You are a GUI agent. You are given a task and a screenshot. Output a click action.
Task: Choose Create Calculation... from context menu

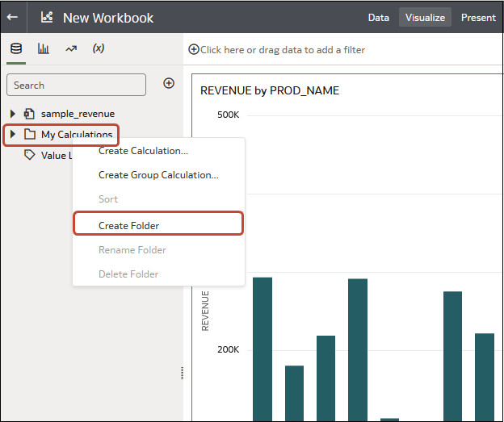[x=143, y=150]
